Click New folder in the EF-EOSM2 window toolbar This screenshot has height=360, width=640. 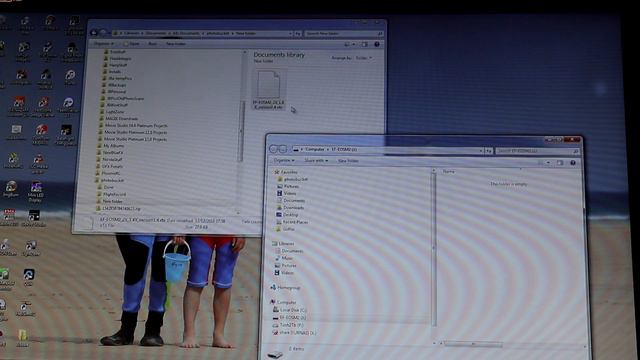[348, 161]
